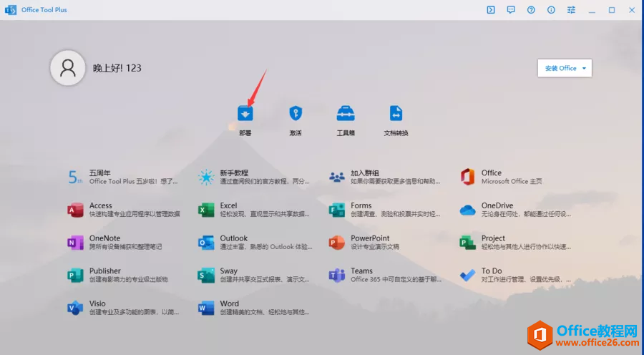Open the 工具箱 toolbox icon

coord(346,113)
